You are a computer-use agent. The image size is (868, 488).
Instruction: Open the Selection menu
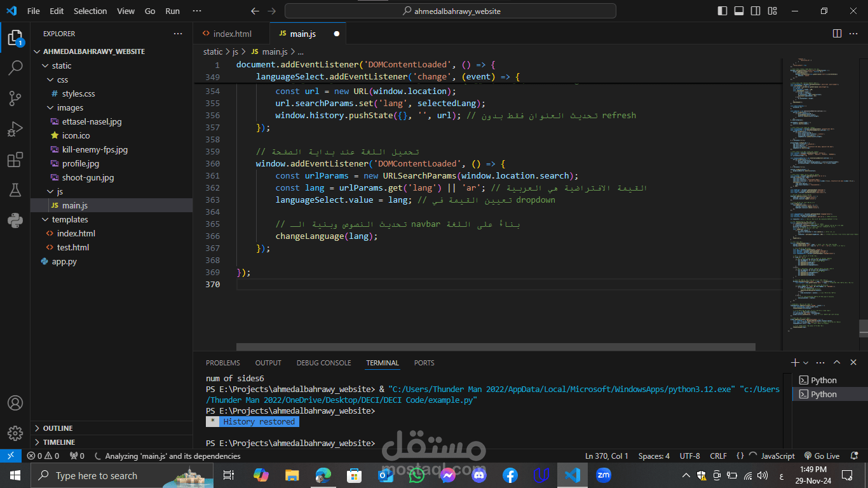click(90, 11)
